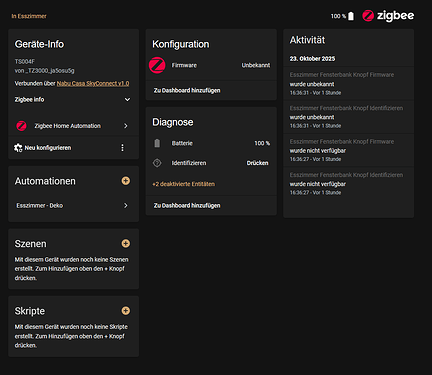Viewport: 432px width, 375px height.
Task: Add a new automation with plus icon
Action: [x=126, y=181]
